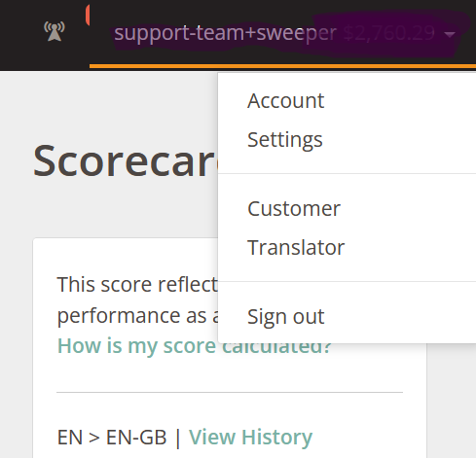
Task: Click the broadcast tower icon in header
Action: pyautogui.click(x=55, y=31)
